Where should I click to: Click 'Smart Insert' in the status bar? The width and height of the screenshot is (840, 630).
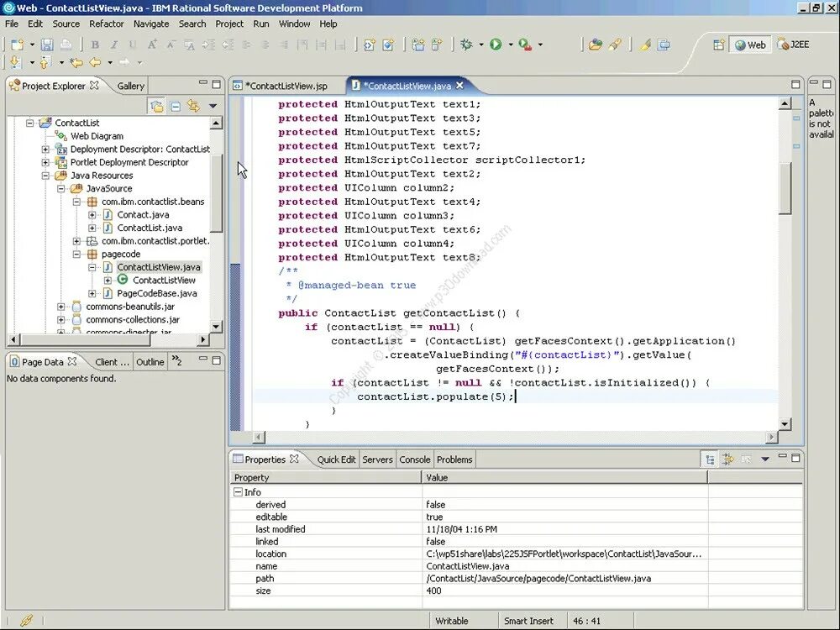tap(528, 621)
